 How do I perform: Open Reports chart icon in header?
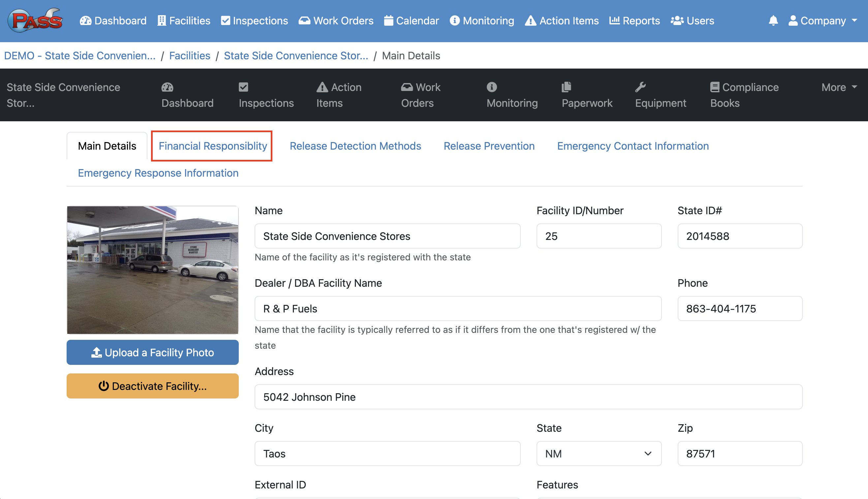[x=614, y=20]
